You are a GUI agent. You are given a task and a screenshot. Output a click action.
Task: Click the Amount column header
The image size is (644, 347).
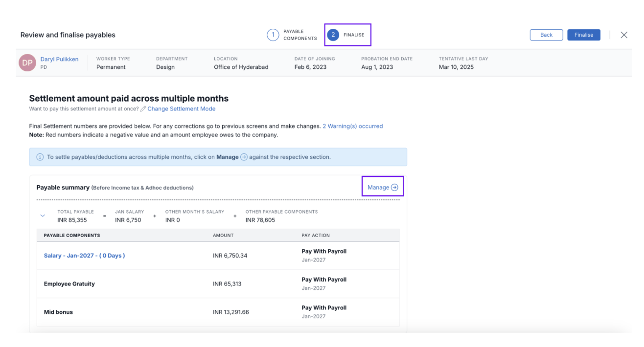pos(223,235)
